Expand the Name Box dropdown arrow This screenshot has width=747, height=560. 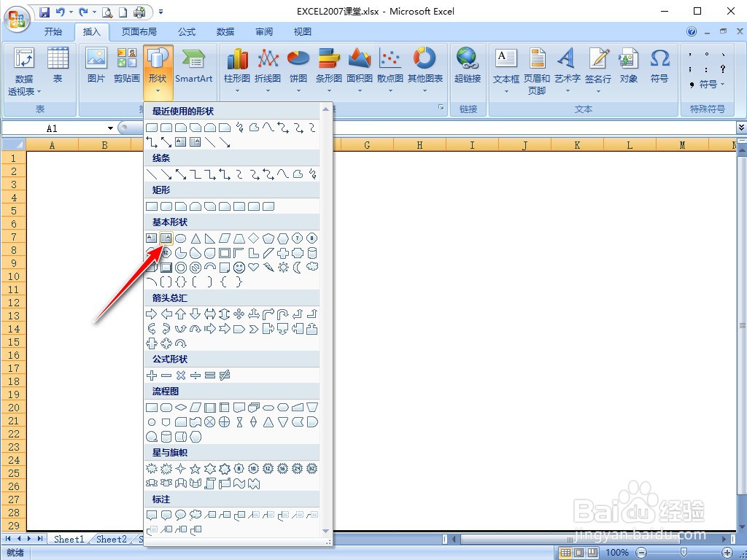tap(111, 128)
